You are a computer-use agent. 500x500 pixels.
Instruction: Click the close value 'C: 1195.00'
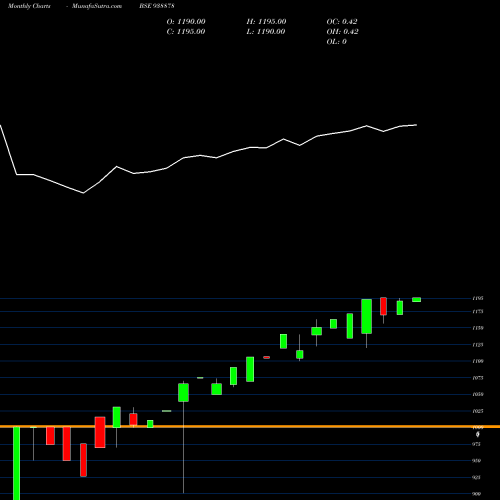(x=186, y=32)
